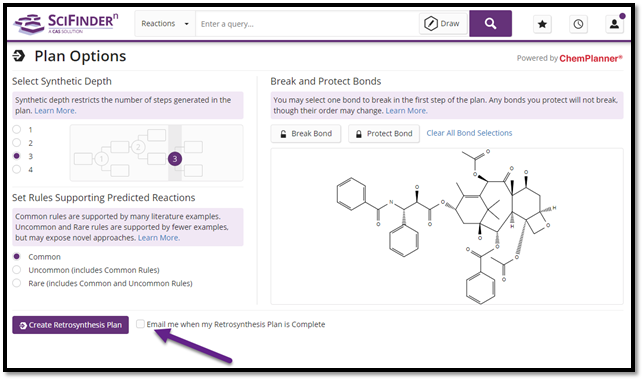Expand the Reactions search type dropdown

tap(165, 23)
